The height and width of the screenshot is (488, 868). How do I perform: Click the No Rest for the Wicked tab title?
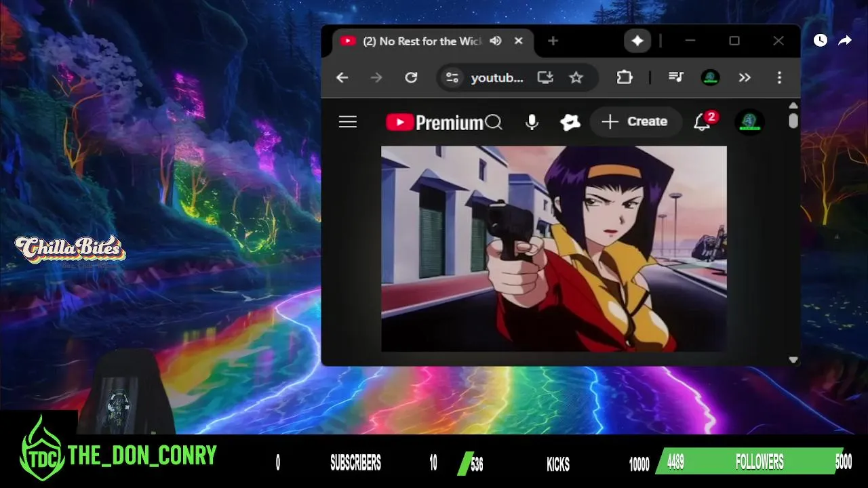point(422,41)
